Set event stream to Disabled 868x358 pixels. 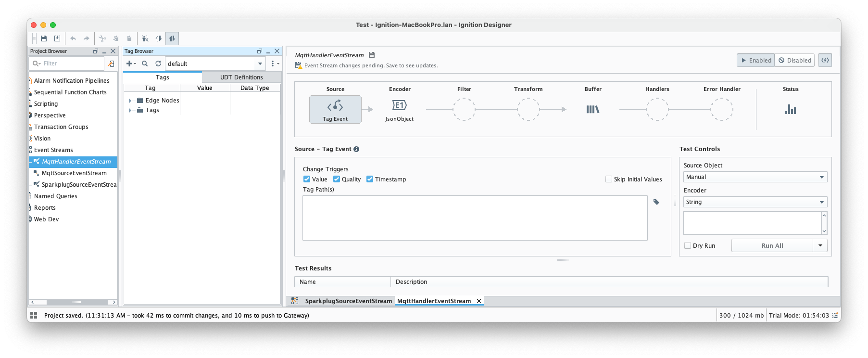(794, 60)
